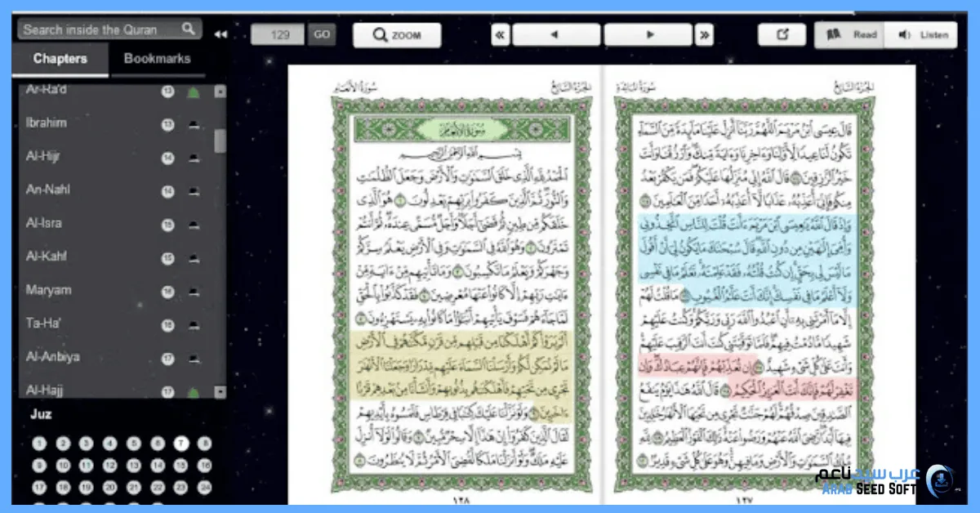Select Juz 12 circle

pyautogui.click(x=110, y=466)
